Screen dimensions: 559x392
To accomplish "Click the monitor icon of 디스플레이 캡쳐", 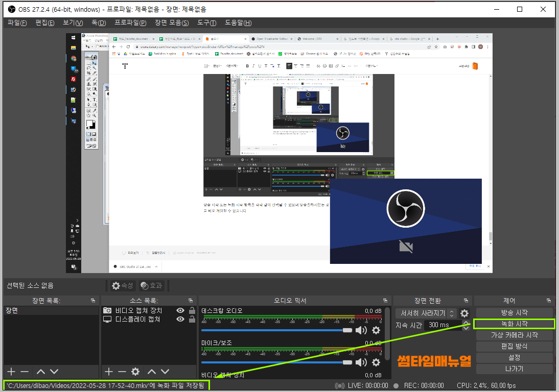I will click(107, 320).
